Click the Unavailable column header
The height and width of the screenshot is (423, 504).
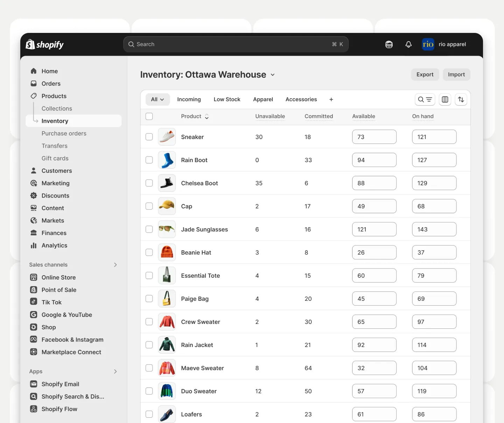[x=270, y=116]
